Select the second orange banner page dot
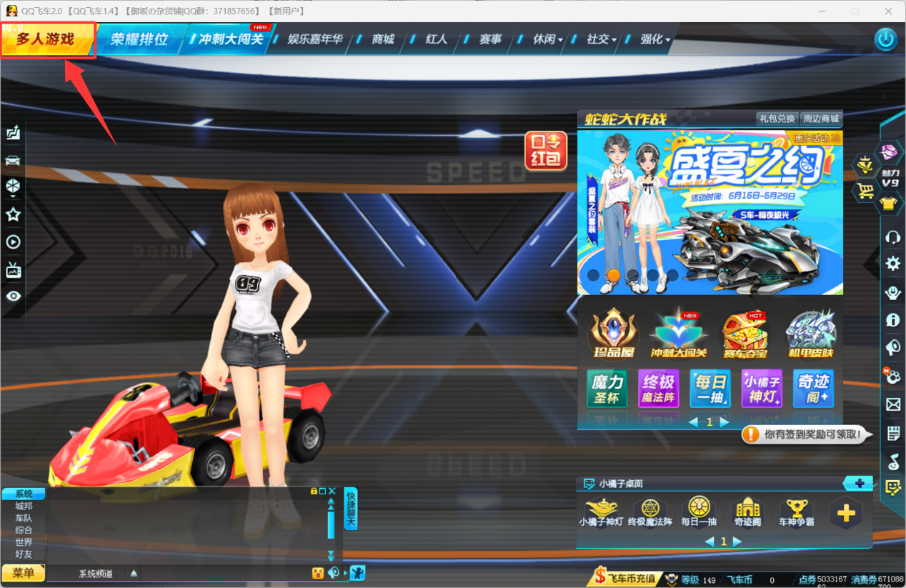This screenshot has height=588, width=906. click(612, 274)
